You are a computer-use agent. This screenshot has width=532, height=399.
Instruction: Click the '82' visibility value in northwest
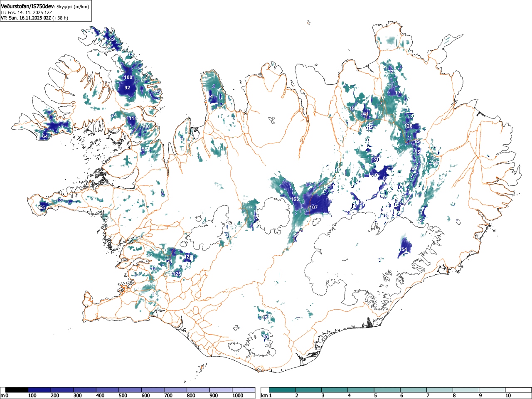[x=112, y=39]
